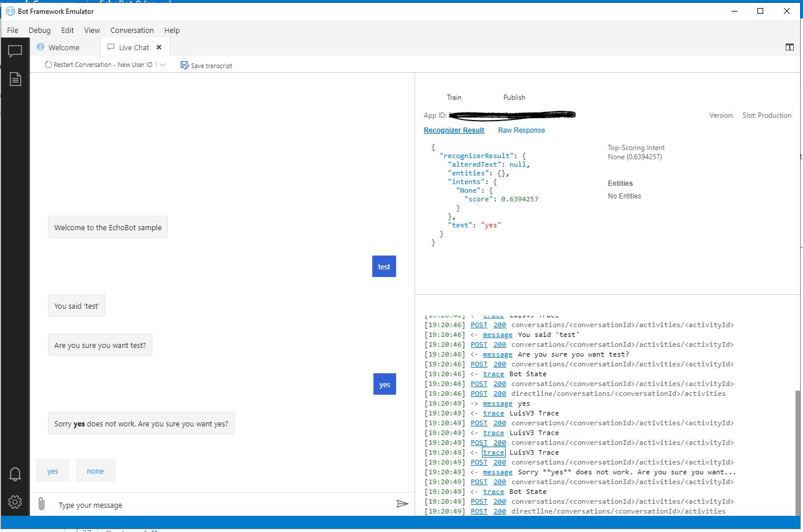Open the resources panel with the document icon
803x532 pixels.
pos(15,79)
